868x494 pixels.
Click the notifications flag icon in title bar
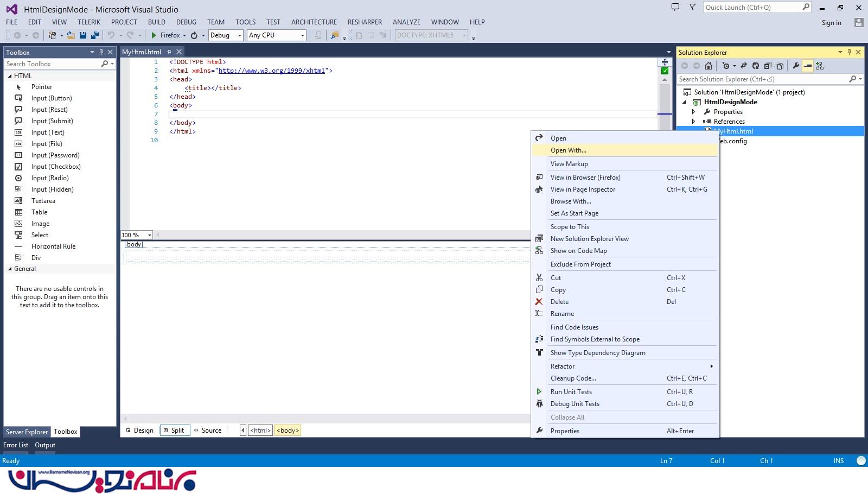(692, 8)
